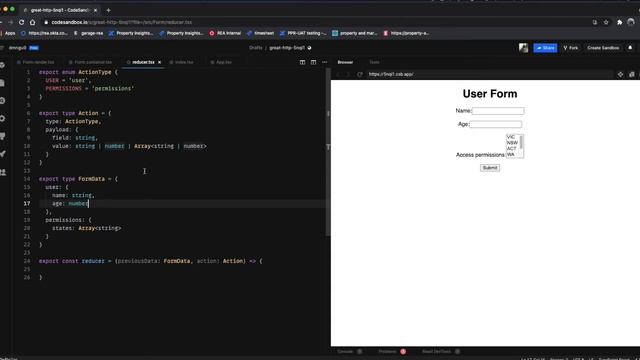Viewport: 640px width, 360px height.
Task: Fork this sandbox
Action: [x=571, y=48]
